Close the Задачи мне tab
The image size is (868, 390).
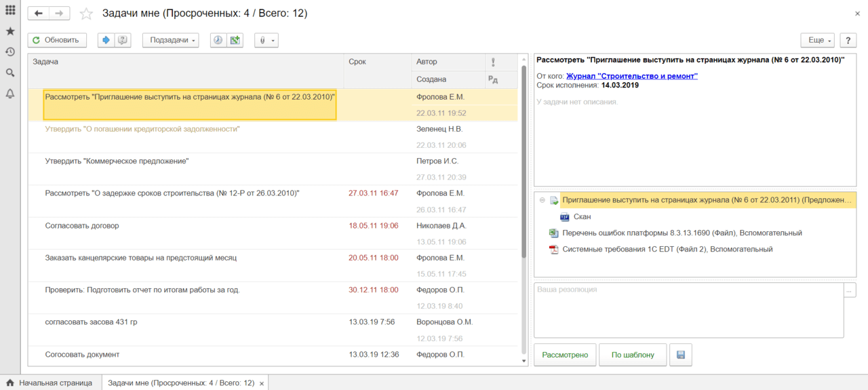(x=262, y=384)
